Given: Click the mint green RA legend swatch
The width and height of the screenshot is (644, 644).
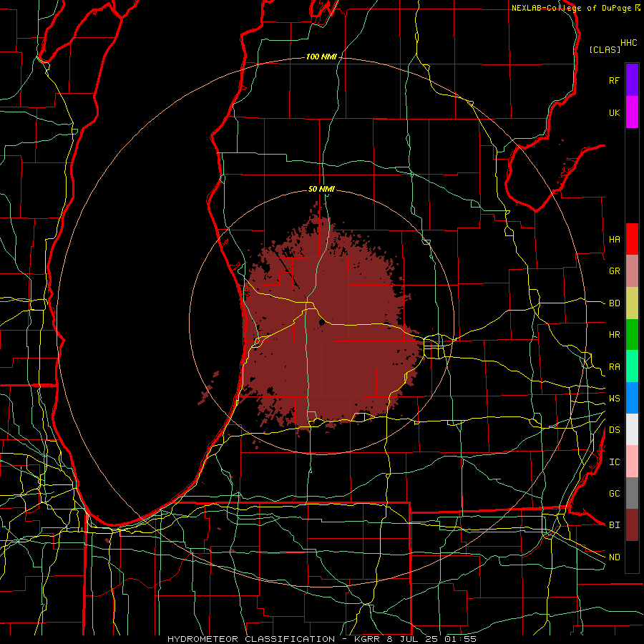Looking at the screenshot, I should [x=632, y=366].
